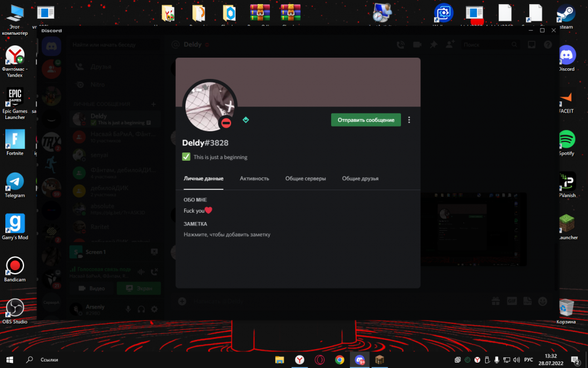Open the Bandicam desktop shortcut

click(15, 269)
